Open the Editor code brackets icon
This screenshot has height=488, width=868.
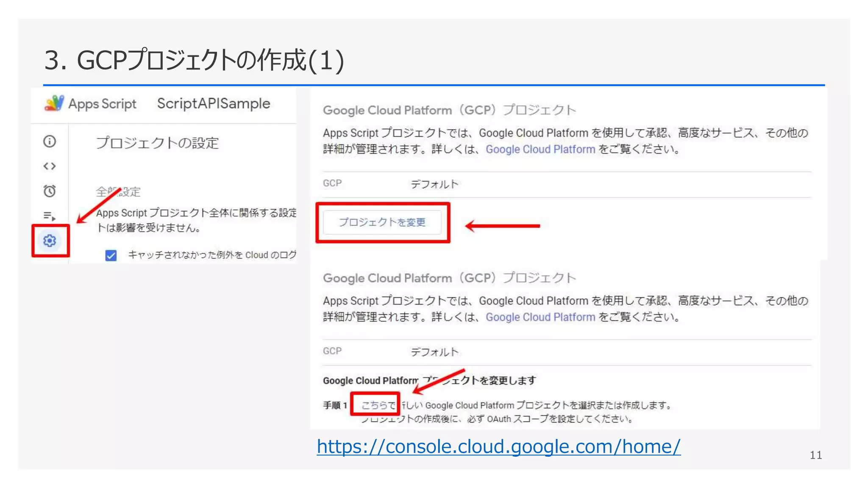click(50, 166)
